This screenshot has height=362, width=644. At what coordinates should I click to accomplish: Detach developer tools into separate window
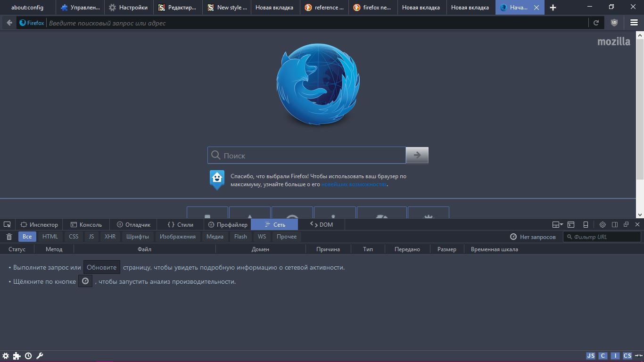tap(626, 225)
